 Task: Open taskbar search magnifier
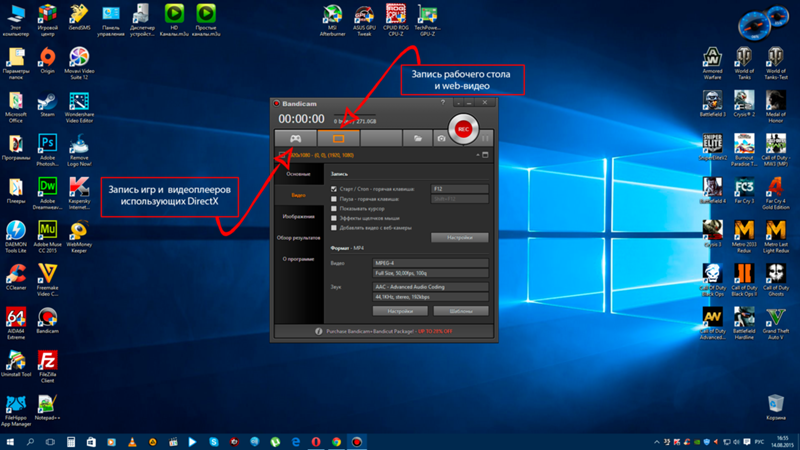tap(30, 442)
